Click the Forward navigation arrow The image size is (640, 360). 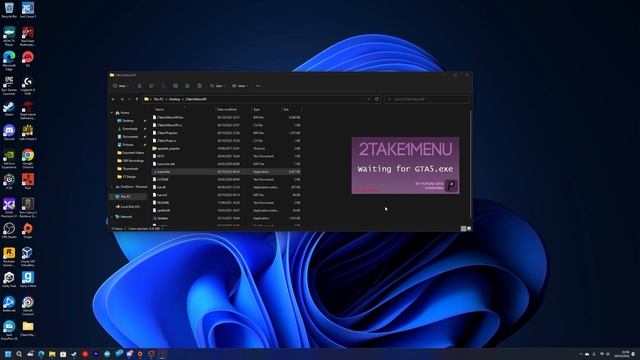(122, 99)
